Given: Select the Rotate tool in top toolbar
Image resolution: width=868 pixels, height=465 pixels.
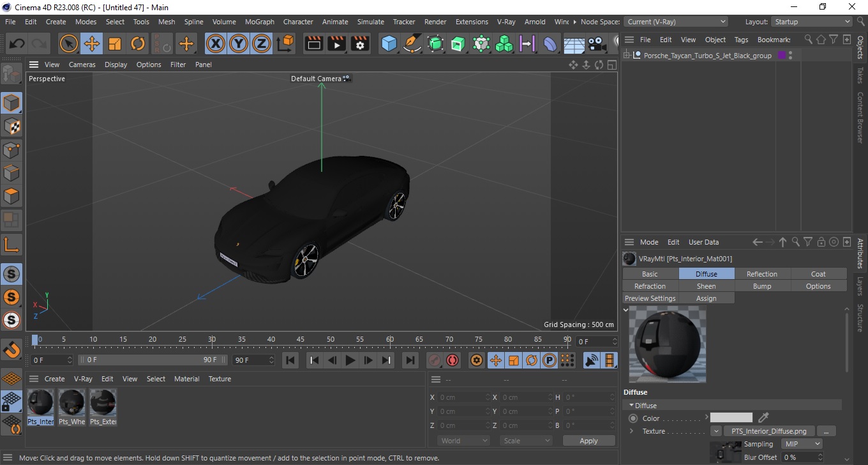Looking at the screenshot, I should (x=138, y=44).
